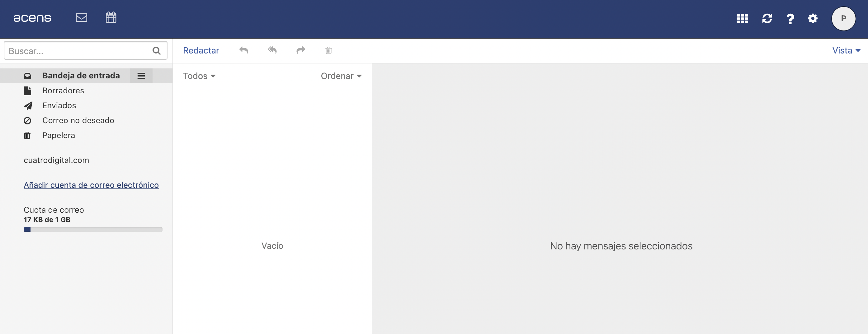Expand the Todos filter dropdown
Image resolution: width=868 pixels, height=334 pixels.
pyautogui.click(x=199, y=76)
